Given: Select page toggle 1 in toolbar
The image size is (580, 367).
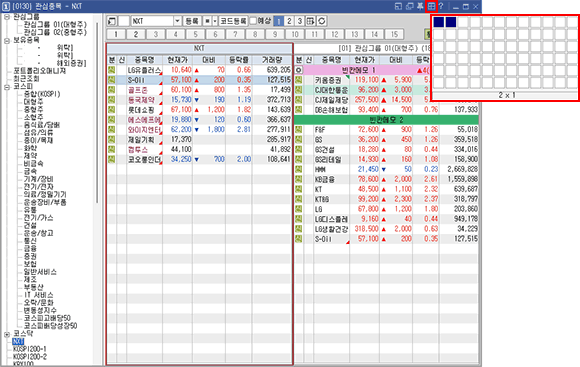Looking at the screenshot, I should (x=279, y=21).
